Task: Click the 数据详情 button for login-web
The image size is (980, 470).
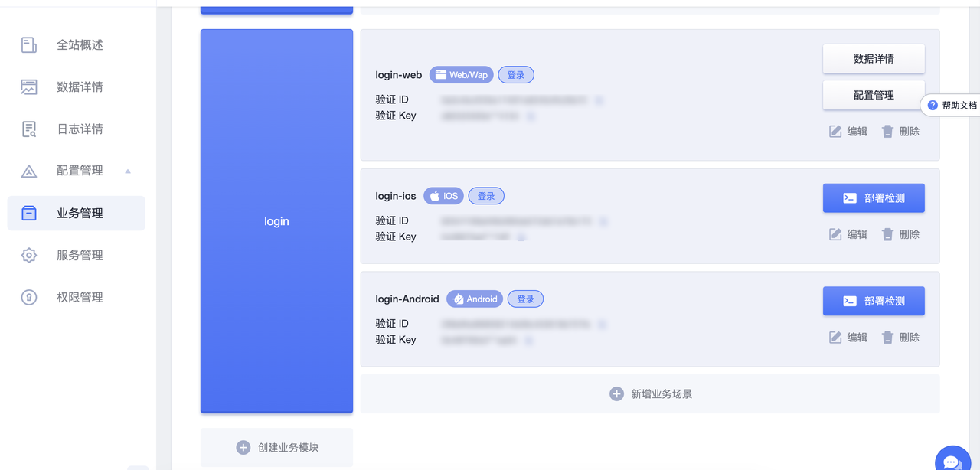Action: pyautogui.click(x=874, y=59)
